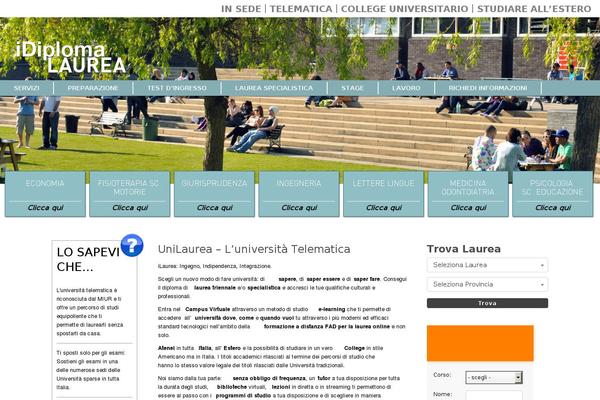This screenshot has height=400, width=600.
Task: Click the ECONOMIA faculty tile
Action: 45,194
